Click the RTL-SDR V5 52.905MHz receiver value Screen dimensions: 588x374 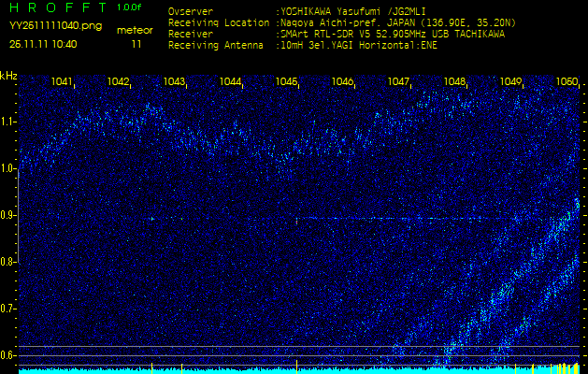tap(393, 35)
